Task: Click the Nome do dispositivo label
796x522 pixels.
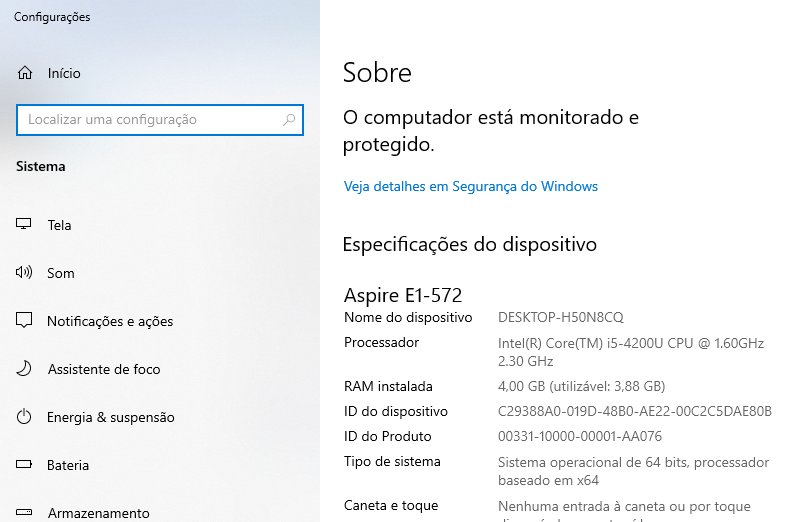Action: [408, 317]
